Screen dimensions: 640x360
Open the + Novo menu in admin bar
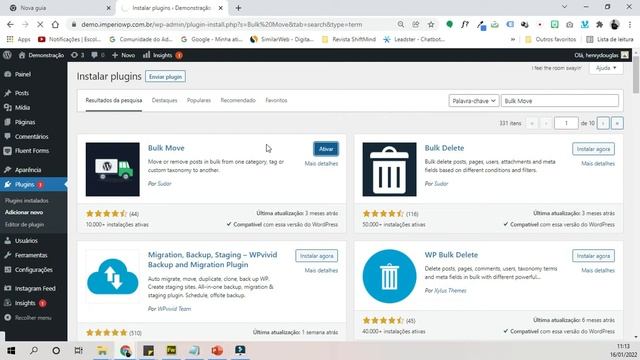tap(123, 55)
